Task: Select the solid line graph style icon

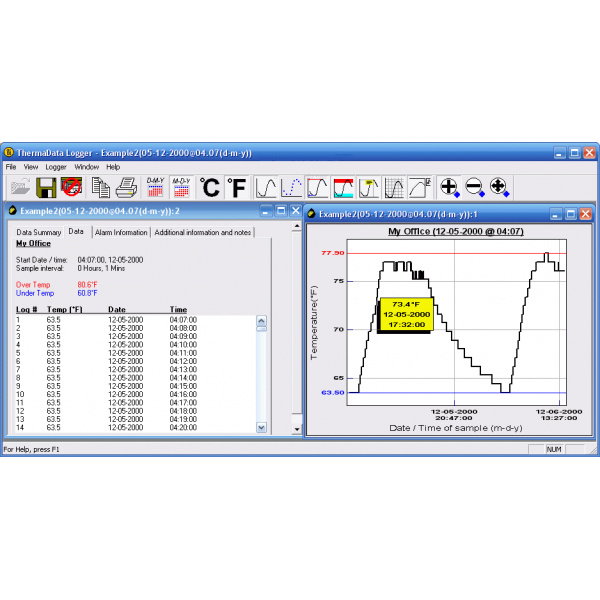Action: tap(266, 187)
